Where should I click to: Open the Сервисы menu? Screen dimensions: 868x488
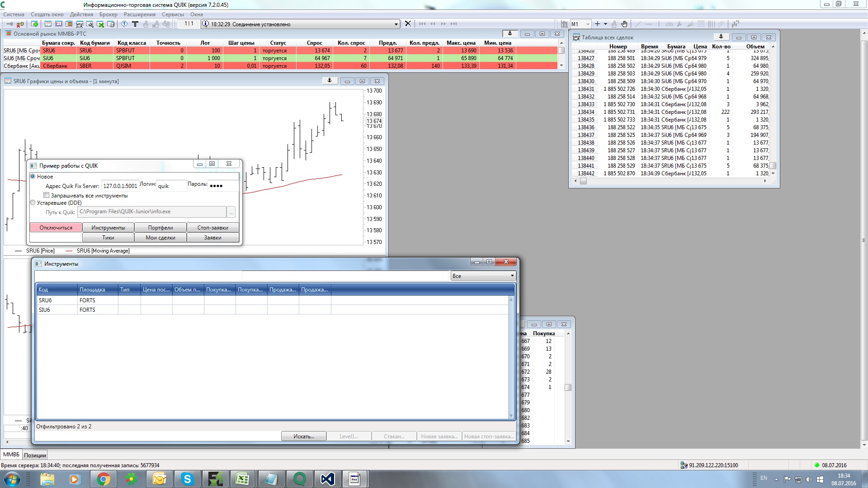[173, 14]
